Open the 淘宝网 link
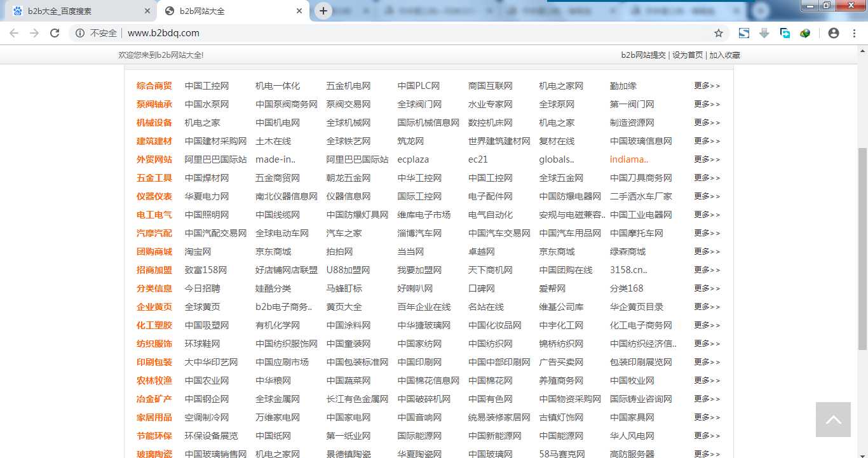The image size is (868, 458). click(198, 252)
